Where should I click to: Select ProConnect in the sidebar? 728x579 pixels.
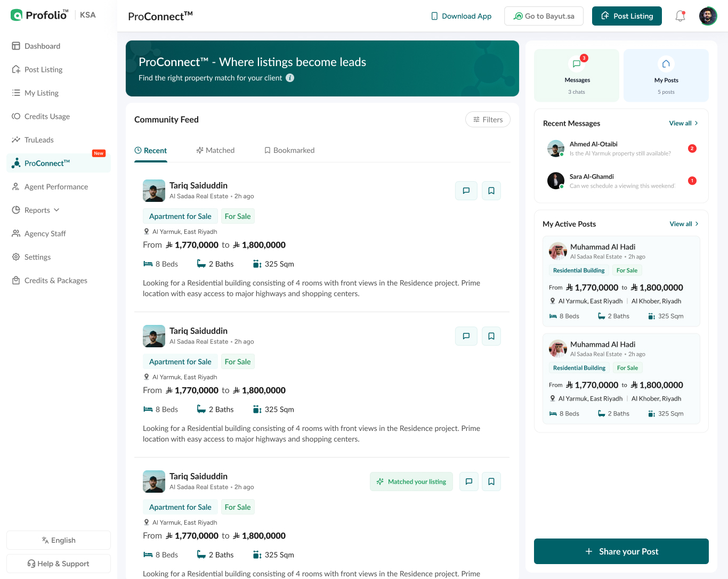(x=59, y=163)
